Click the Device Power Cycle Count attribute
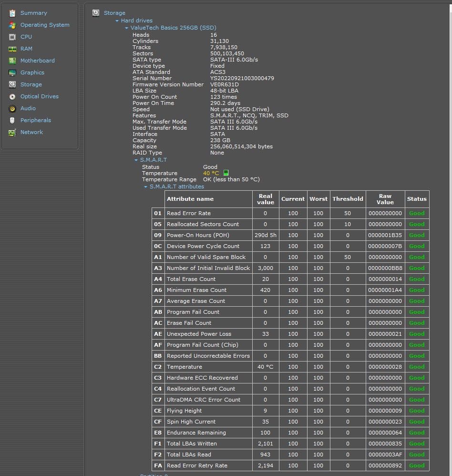Viewport: 452px width, 476px height. 203,246
